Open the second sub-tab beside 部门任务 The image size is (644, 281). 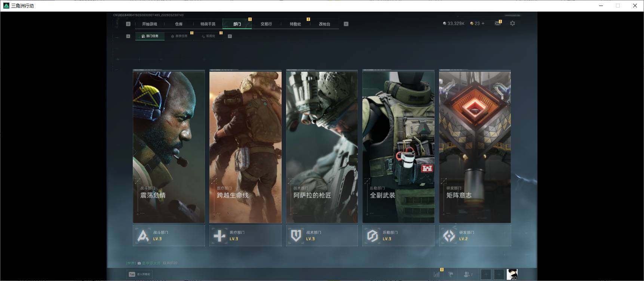coord(179,36)
